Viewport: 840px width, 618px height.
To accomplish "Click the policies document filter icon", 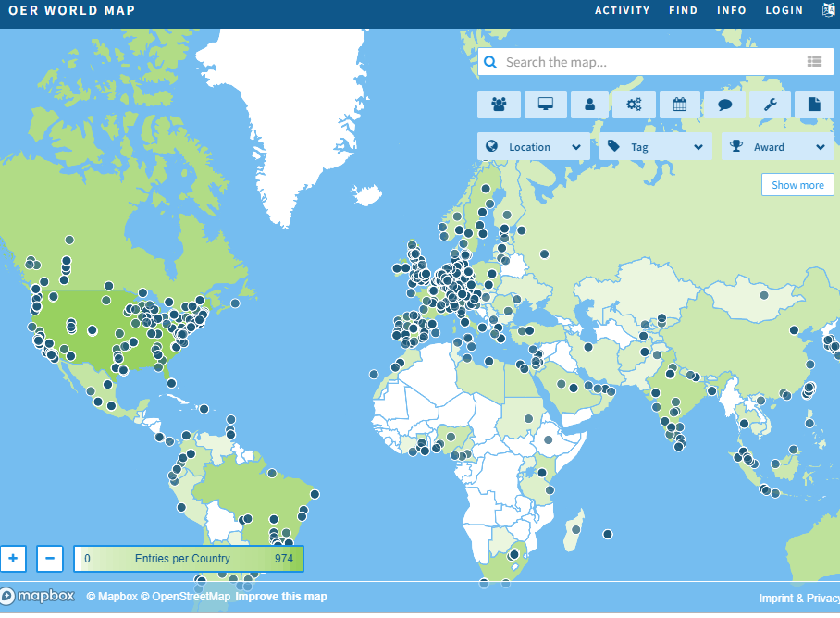I will [814, 105].
